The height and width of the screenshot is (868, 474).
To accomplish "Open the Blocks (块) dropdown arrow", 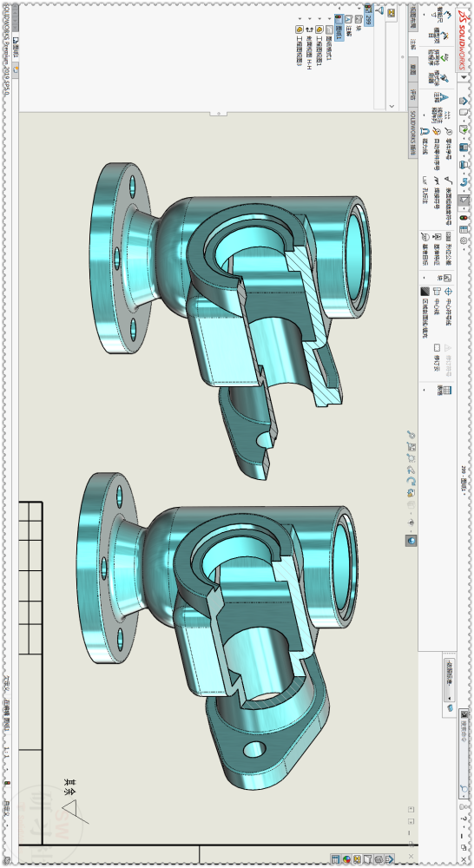I will point(425,278).
